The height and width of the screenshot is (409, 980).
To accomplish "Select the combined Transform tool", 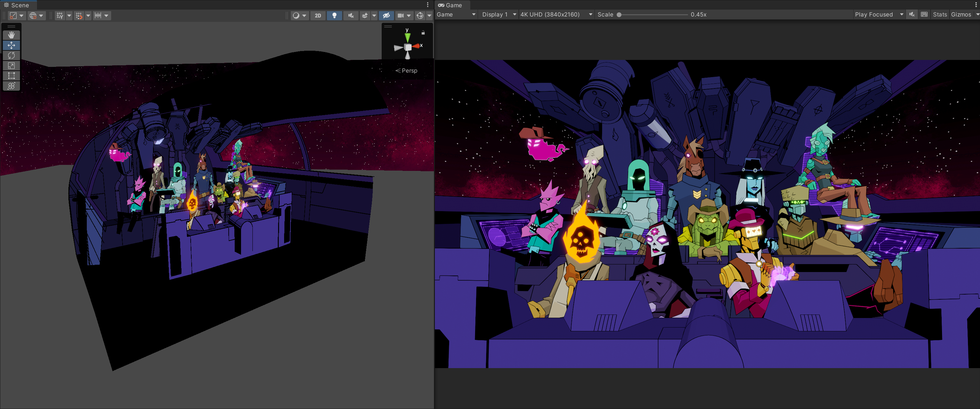I will [x=11, y=86].
